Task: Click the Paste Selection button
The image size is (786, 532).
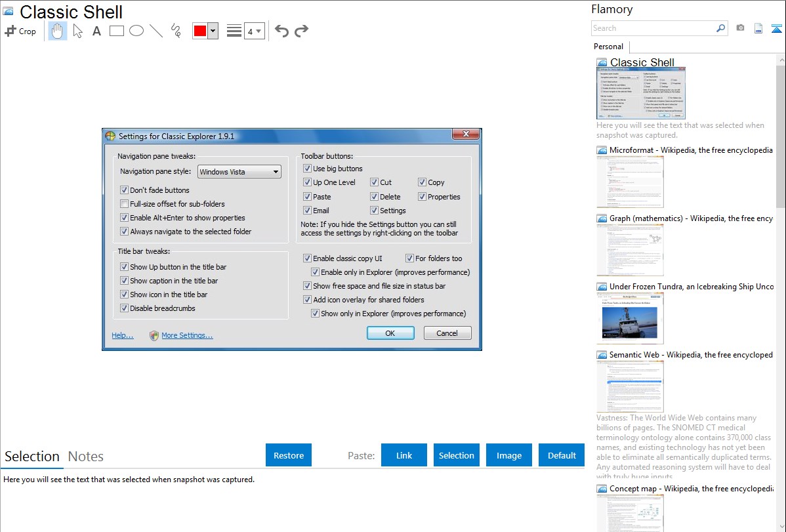Action: [x=457, y=455]
